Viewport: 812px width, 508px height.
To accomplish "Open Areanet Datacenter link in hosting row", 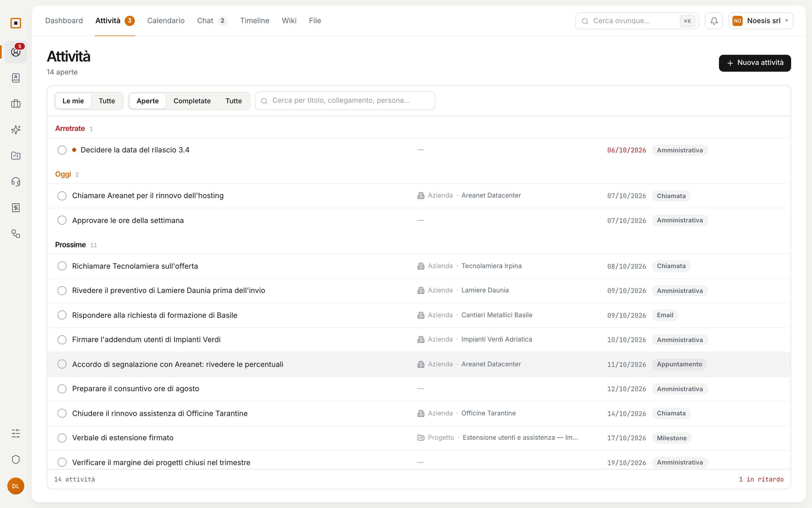I will [x=491, y=195].
